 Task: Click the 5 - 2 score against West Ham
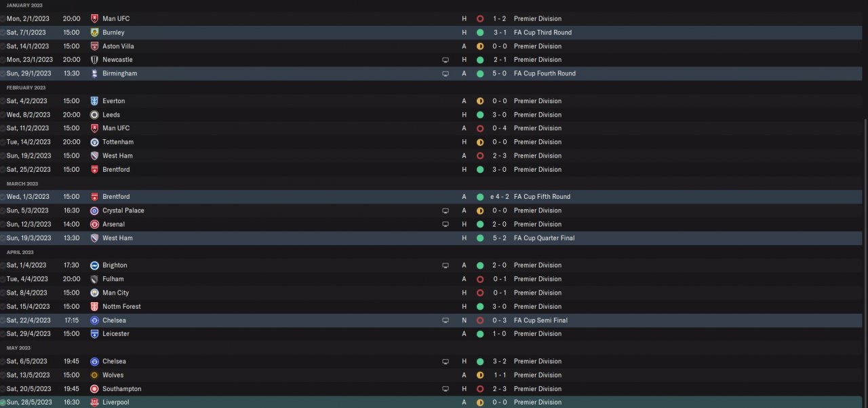click(498, 238)
